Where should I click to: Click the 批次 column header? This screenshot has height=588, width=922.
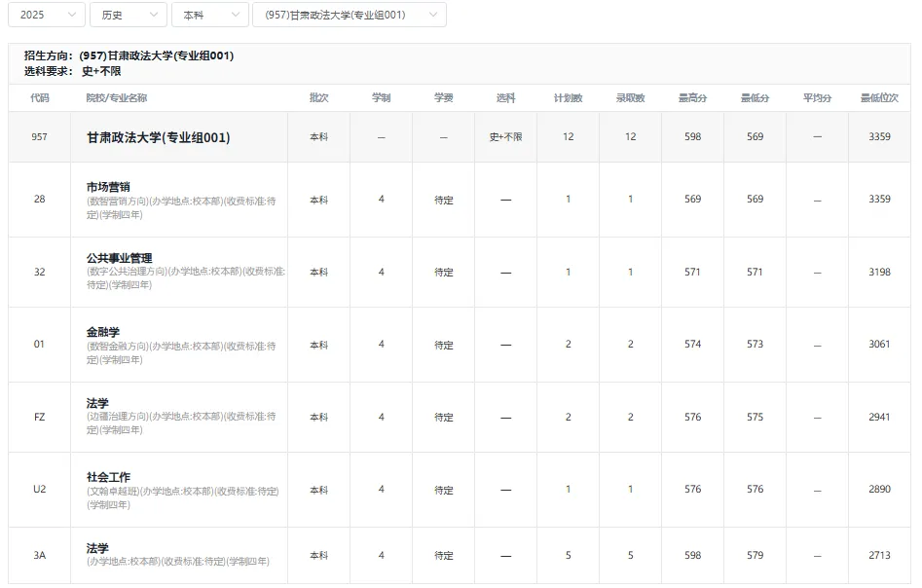[318, 98]
